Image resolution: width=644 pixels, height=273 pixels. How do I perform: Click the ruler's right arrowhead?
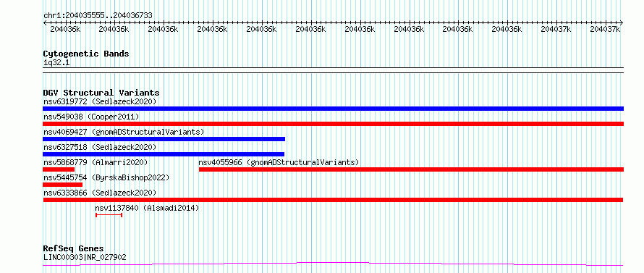[622, 22]
